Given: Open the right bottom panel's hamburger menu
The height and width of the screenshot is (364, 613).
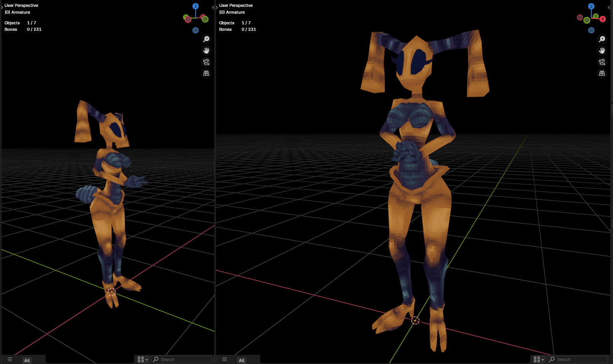Looking at the screenshot, I should [225, 359].
